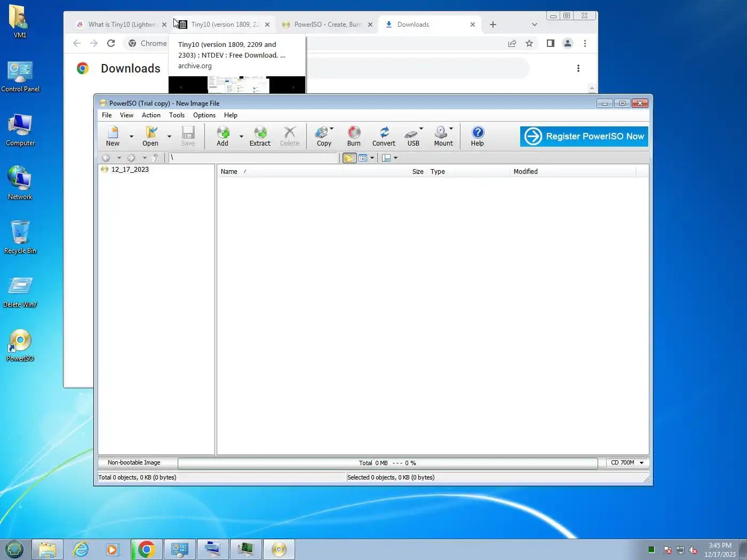Click the Total 0 MB capacity progress bar
The image size is (747, 560).
point(387,463)
